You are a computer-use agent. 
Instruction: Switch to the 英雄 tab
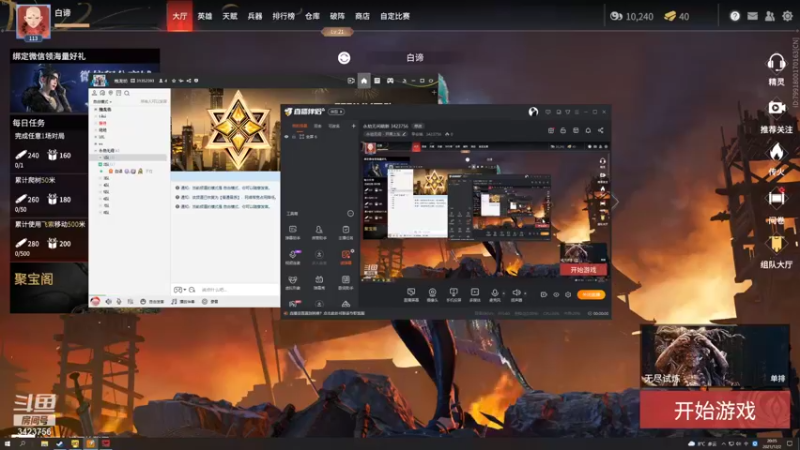point(205,16)
